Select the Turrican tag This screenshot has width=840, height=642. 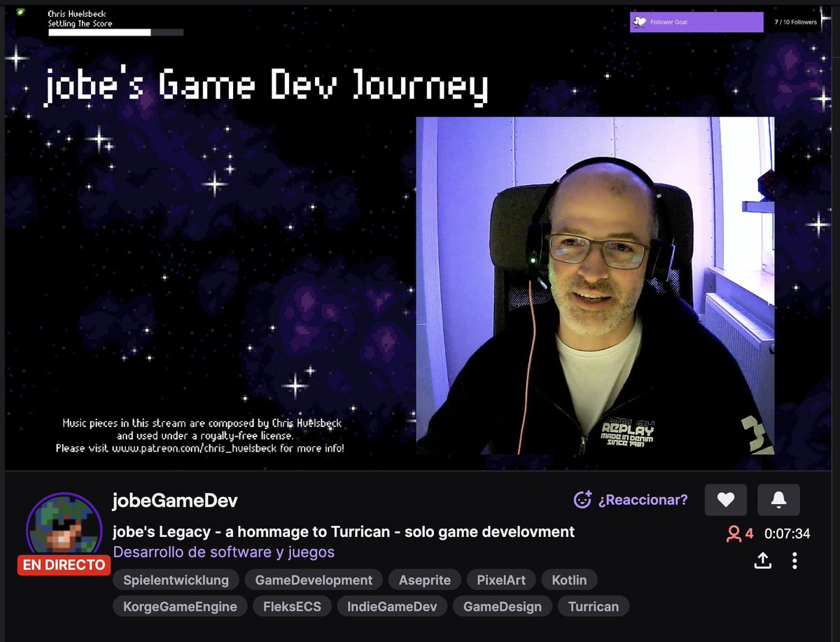pos(594,606)
